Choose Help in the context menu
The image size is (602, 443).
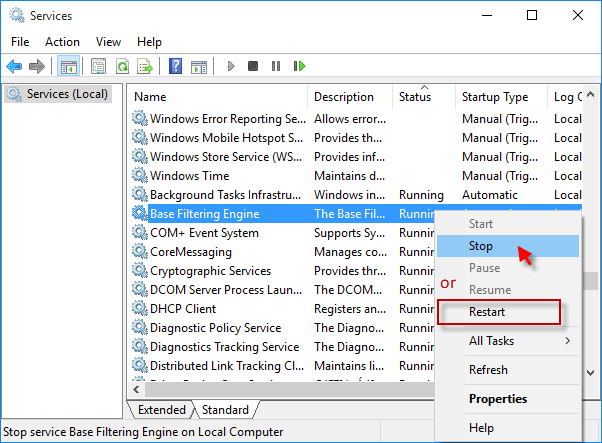pos(508,428)
